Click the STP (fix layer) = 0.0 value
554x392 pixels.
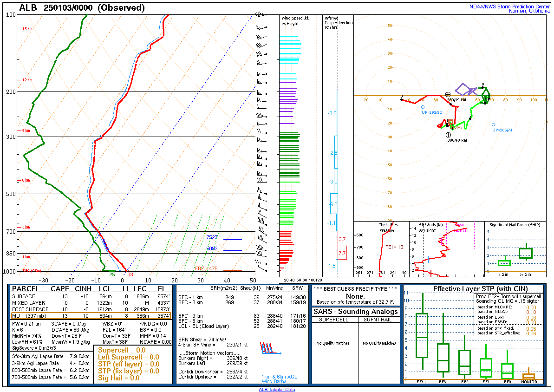(129, 371)
